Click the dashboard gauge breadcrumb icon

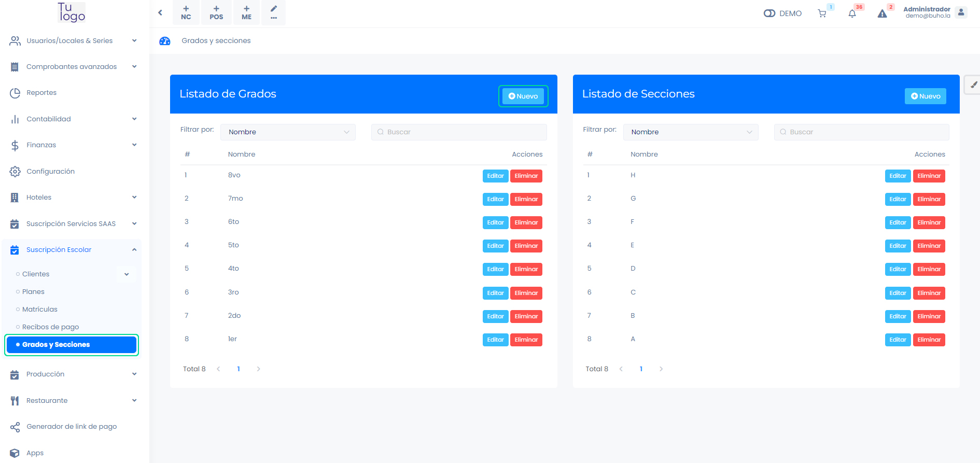tap(165, 41)
